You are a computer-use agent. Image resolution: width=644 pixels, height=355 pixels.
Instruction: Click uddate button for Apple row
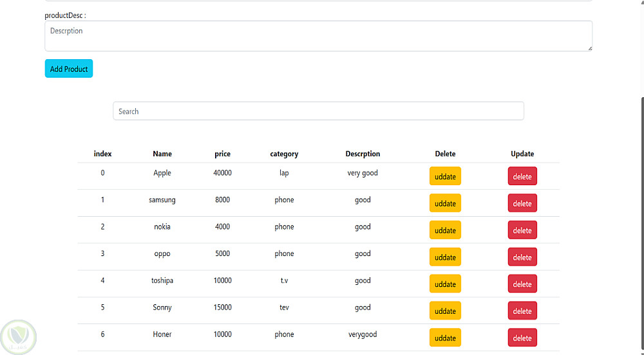445,176
